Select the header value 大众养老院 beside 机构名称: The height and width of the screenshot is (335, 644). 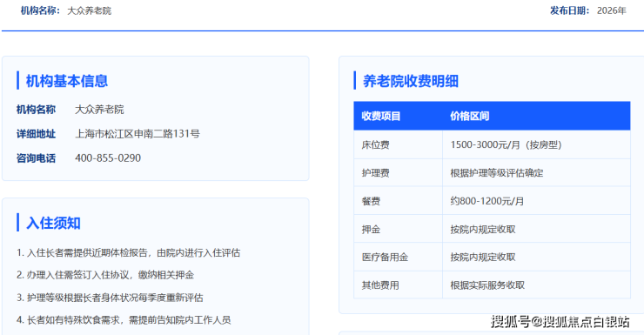tap(89, 10)
